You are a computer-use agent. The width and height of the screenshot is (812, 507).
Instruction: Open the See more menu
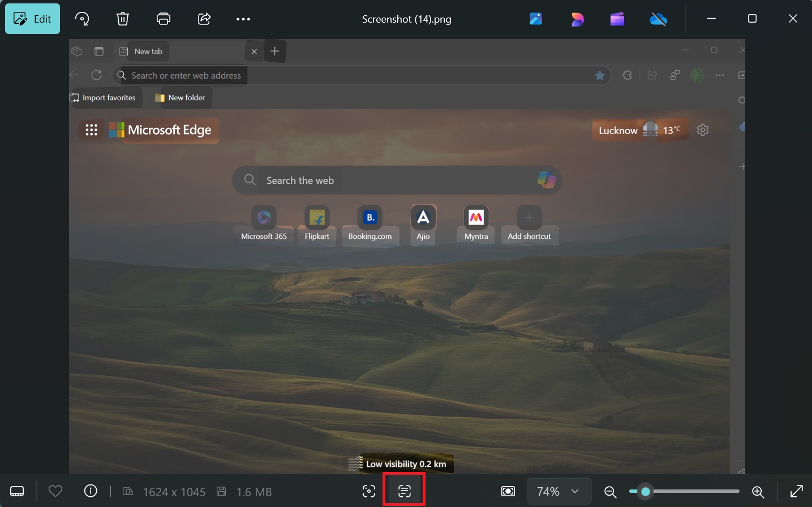243,19
